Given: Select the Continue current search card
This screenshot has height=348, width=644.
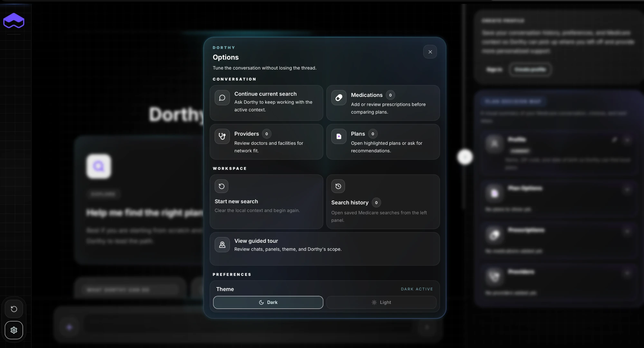Looking at the screenshot, I should [266, 103].
